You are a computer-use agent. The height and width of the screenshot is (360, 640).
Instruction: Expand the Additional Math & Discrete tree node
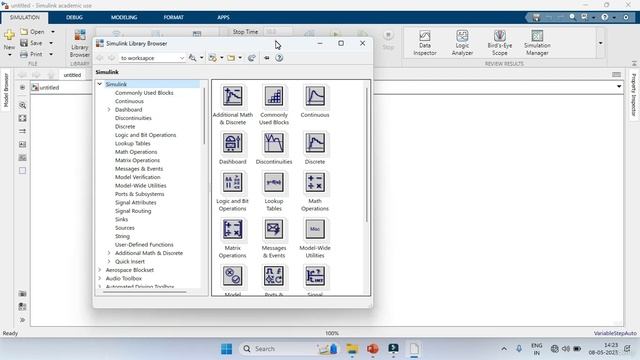point(109,253)
